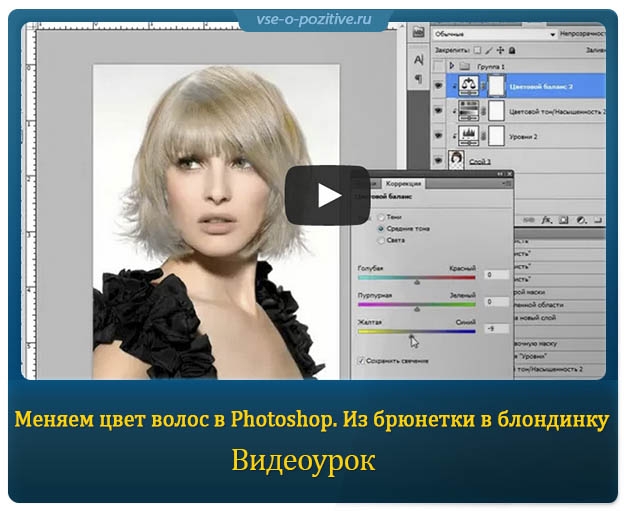Click the Голубая–Красный slider handle

point(417,282)
